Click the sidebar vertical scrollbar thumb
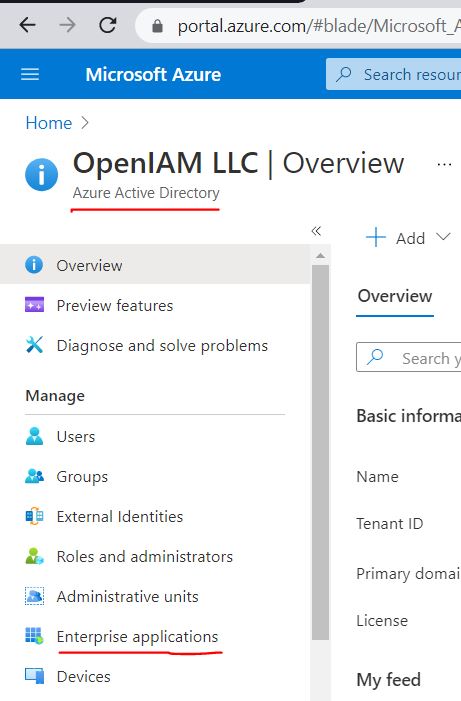This screenshot has height=701, width=461. 320,452
